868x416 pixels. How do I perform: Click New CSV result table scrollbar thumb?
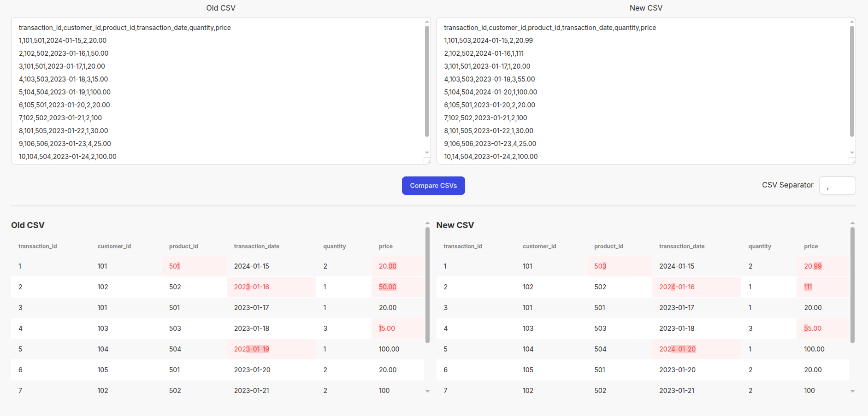coord(852,285)
